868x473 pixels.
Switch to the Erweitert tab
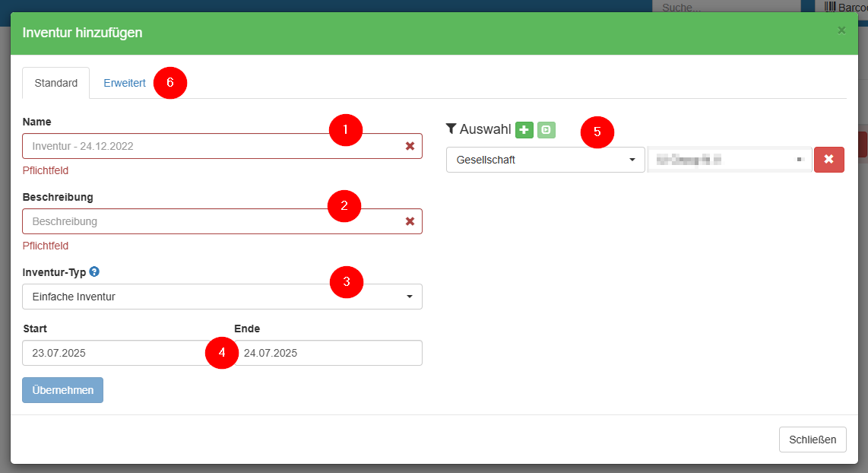[x=125, y=83]
